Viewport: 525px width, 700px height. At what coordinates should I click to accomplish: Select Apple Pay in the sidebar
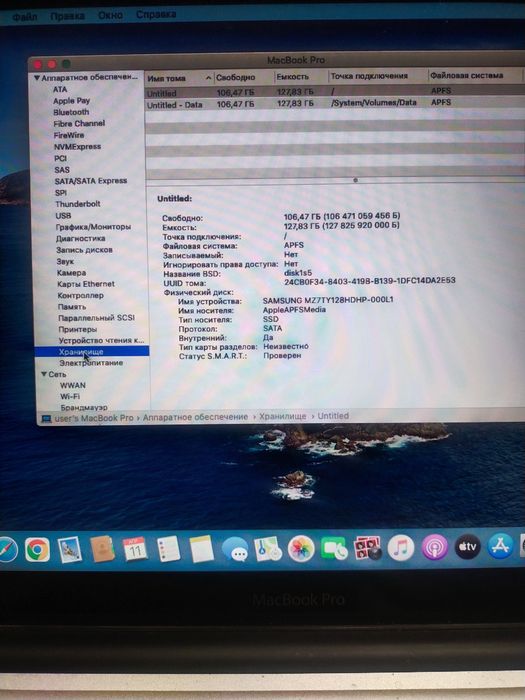coord(71,101)
